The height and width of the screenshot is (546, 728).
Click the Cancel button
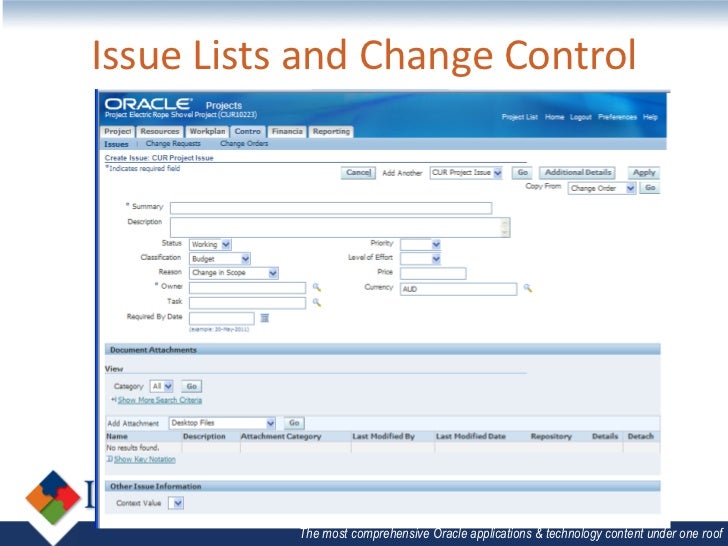coord(358,173)
